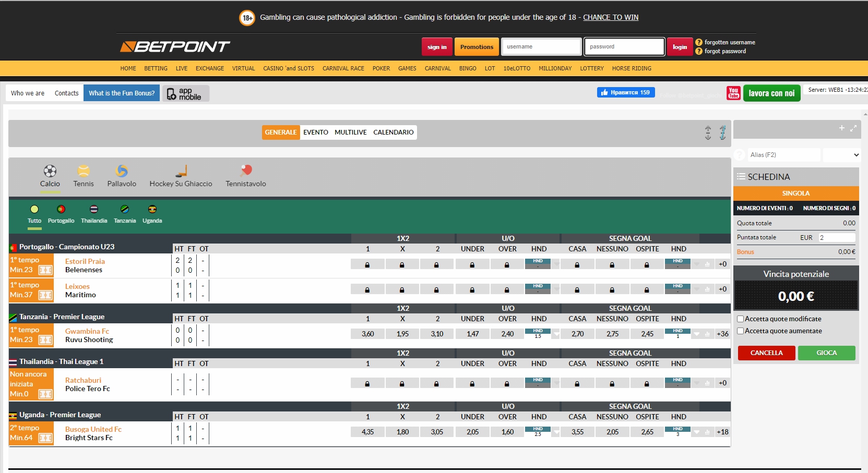The width and height of the screenshot is (868, 473).
Task: Click the forgotten username question icon
Action: [699, 42]
